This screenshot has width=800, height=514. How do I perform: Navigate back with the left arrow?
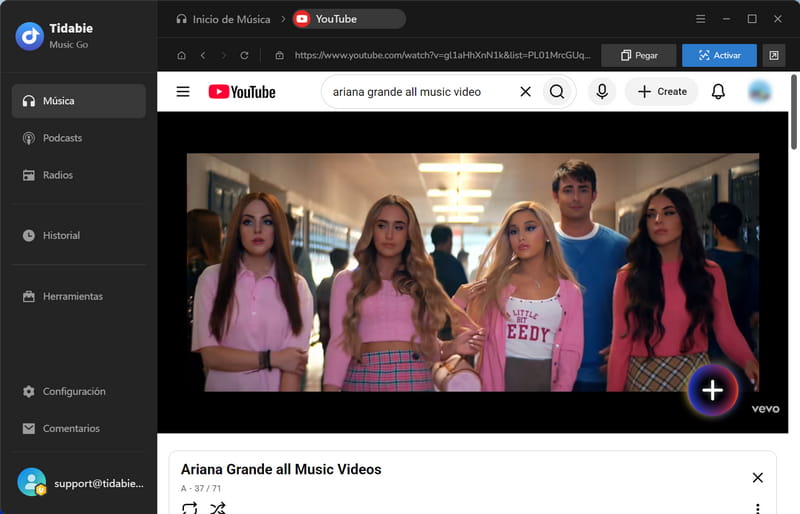pyautogui.click(x=203, y=55)
